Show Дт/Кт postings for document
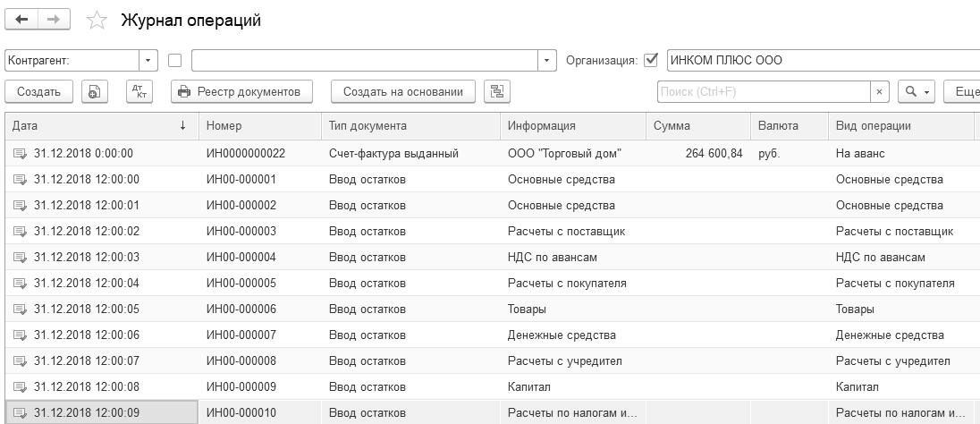 (x=139, y=91)
